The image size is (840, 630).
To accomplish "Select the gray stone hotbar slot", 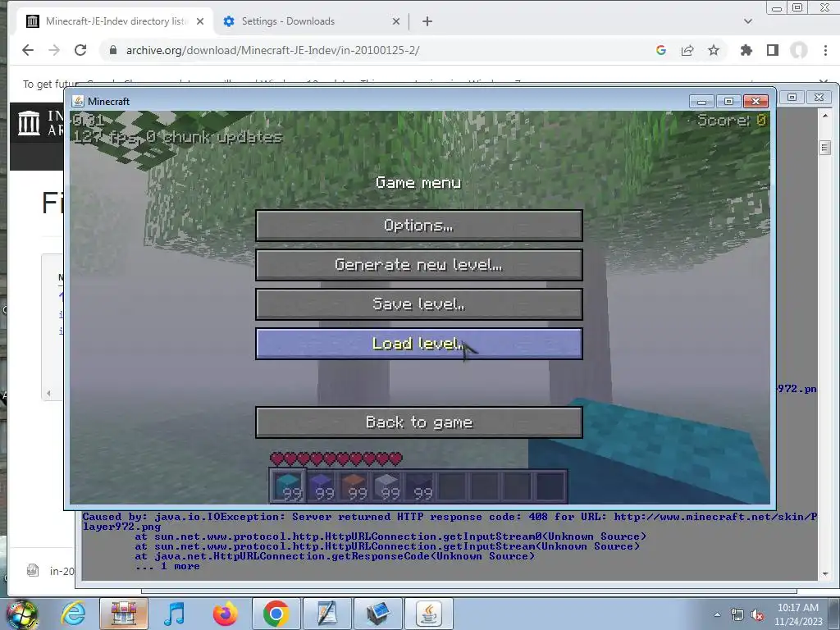I will coord(387,486).
